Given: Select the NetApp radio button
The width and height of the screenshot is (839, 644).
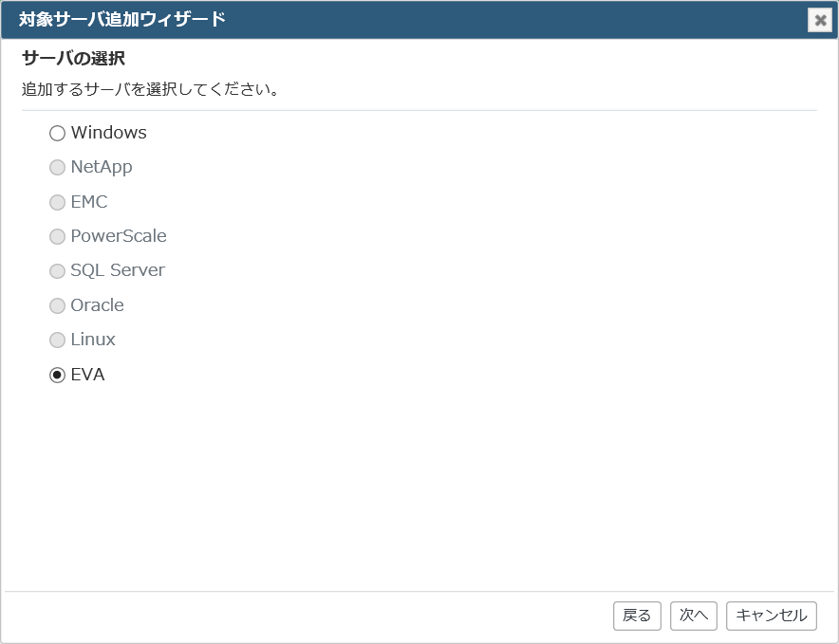Looking at the screenshot, I should pyautogui.click(x=57, y=168).
